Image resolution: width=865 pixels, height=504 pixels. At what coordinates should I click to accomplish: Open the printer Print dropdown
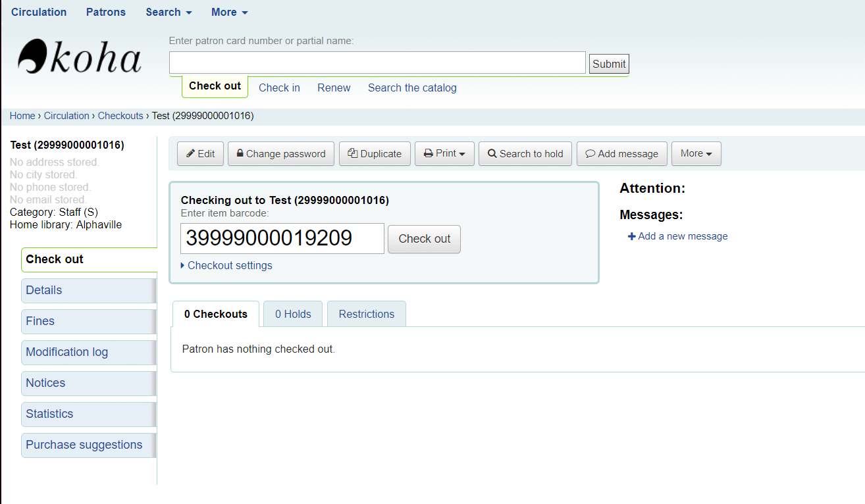[x=444, y=153]
